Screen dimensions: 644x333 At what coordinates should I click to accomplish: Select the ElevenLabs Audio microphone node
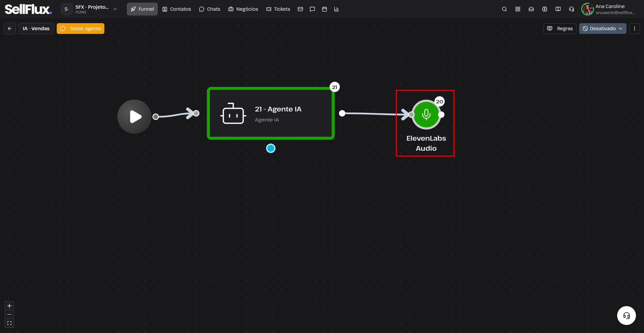(426, 114)
